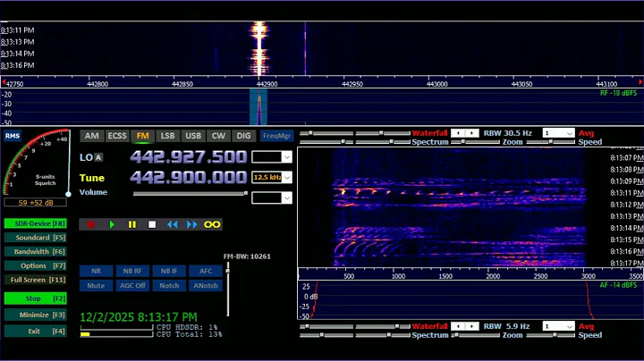The height and width of the screenshot is (361, 644).
Task: Switch to USB mode
Action: pos(193,136)
